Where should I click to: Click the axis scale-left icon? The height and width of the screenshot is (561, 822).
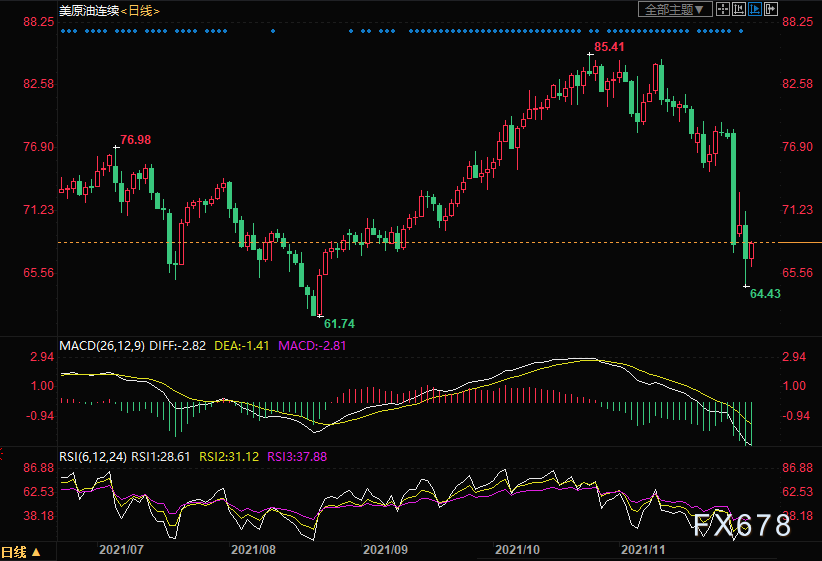tap(739, 9)
